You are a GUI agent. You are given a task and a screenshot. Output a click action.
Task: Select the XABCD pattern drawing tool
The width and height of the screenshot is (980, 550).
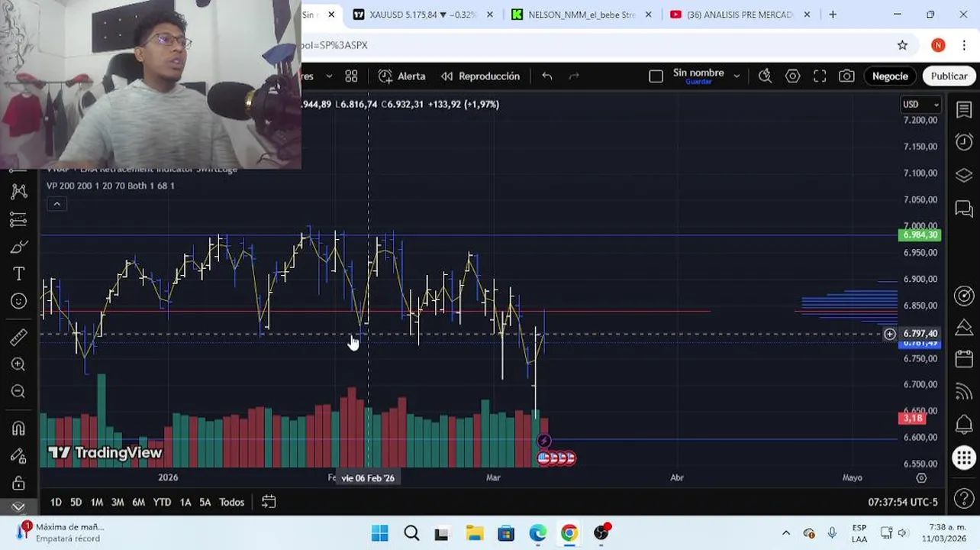18,191
